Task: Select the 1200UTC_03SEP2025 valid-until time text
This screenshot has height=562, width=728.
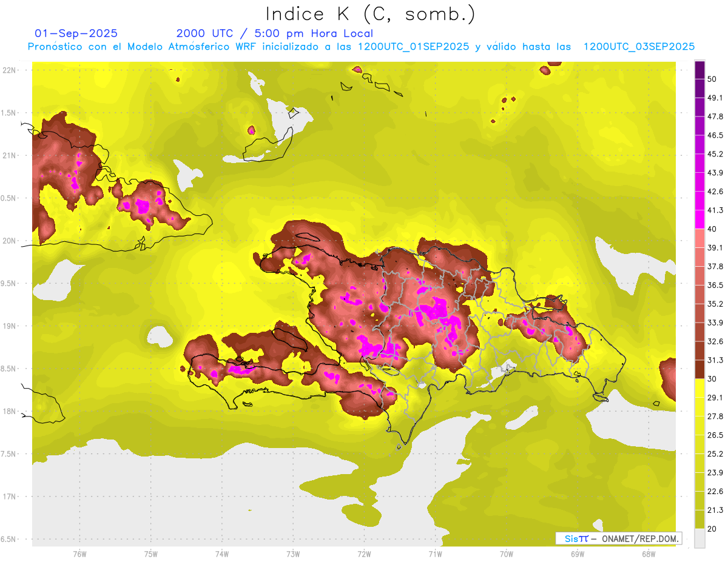Action: [639, 47]
